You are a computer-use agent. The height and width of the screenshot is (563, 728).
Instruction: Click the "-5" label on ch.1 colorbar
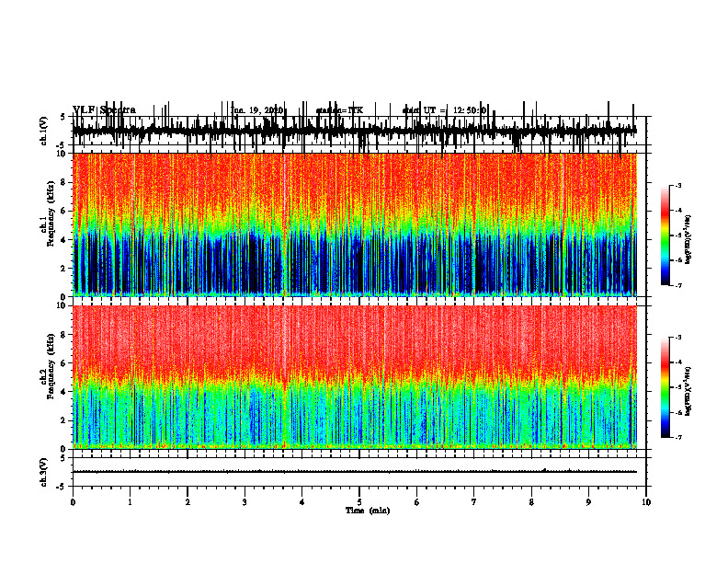coord(677,236)
